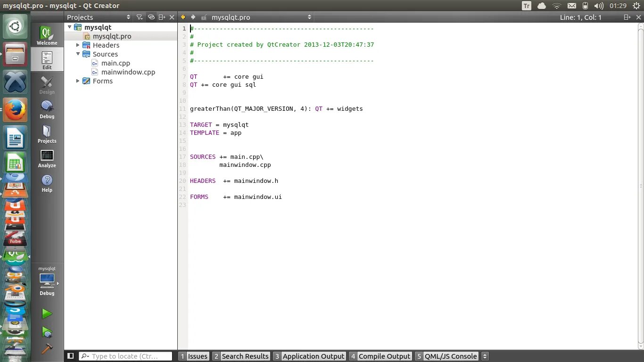Open the output panes chooser arrows
644x362 pixels.
[x=485, y=356]
